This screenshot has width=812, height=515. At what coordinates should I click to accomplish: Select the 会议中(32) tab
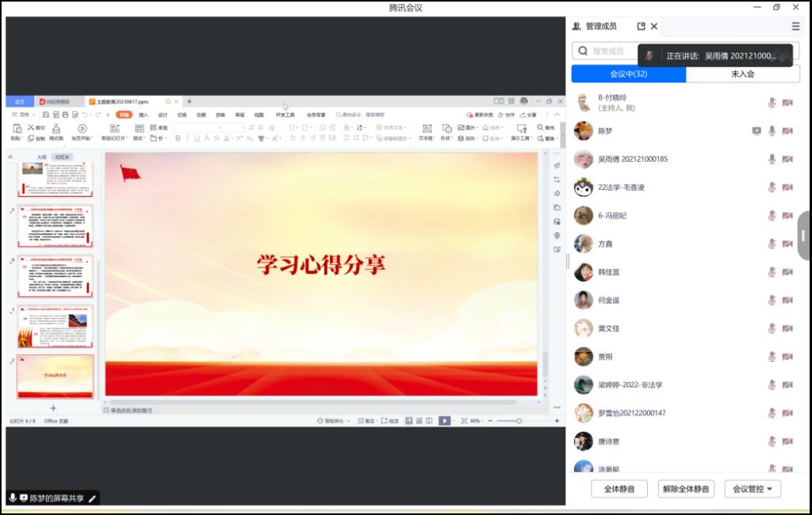click(x=629, y=74)
